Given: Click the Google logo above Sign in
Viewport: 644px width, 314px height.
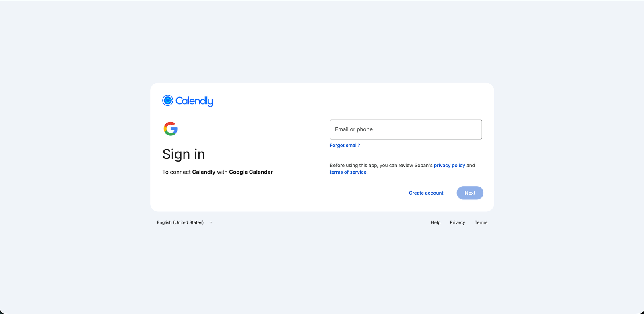Looking at the screenshot, I should (171, 129).
